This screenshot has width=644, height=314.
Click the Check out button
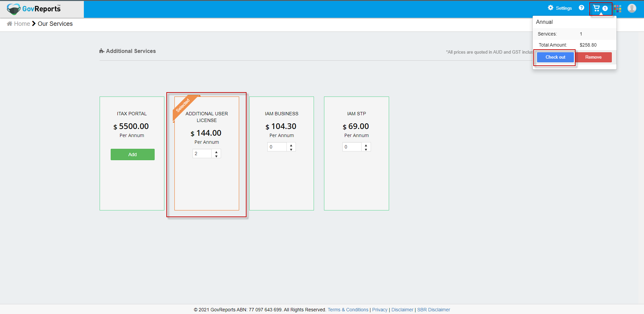555,57
